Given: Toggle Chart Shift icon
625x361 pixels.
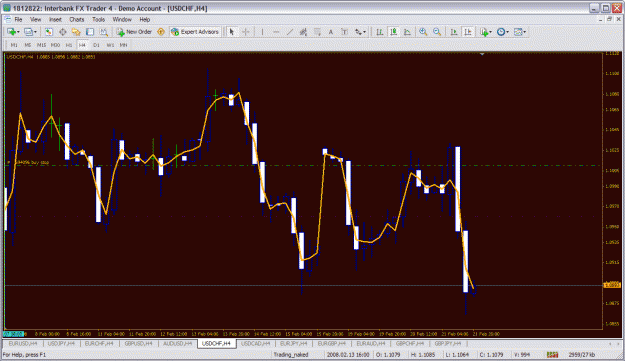Looking at the screenshot, I should pyautogui.click(x=468, y=32).
